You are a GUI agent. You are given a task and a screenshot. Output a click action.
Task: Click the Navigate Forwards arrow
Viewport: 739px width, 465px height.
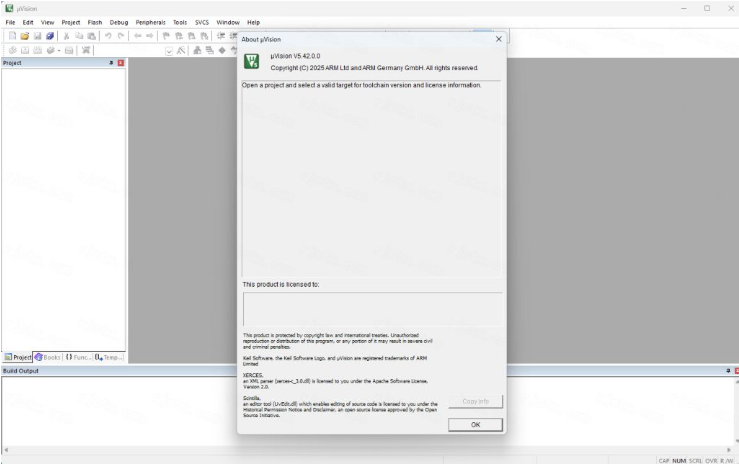click(x=149, y=36)
